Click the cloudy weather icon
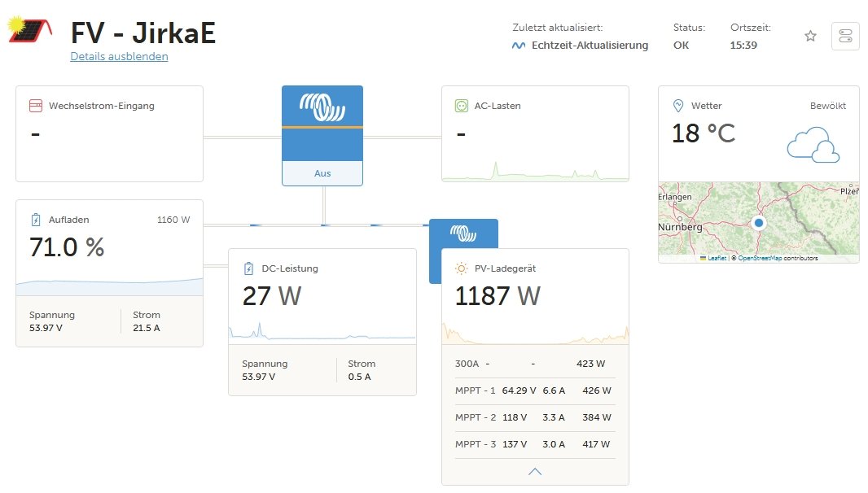868x493 pixels. tap(813, 145)
